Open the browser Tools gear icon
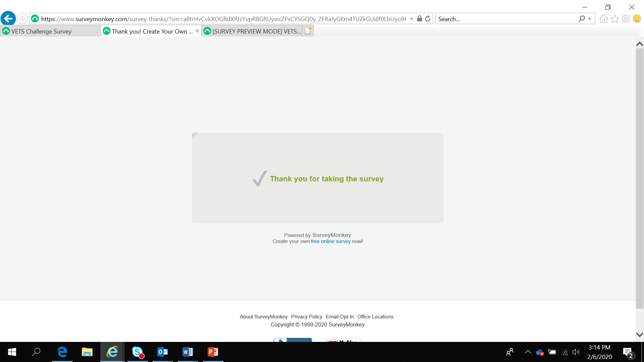The height and width of the screenshot is (362, 644). [x=626, y=19]
